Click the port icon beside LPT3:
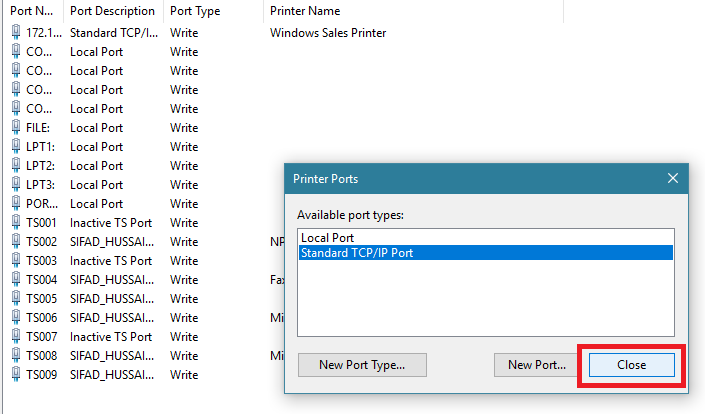The height and width of the screenshot is (414, 705). [x=16, y=185]
